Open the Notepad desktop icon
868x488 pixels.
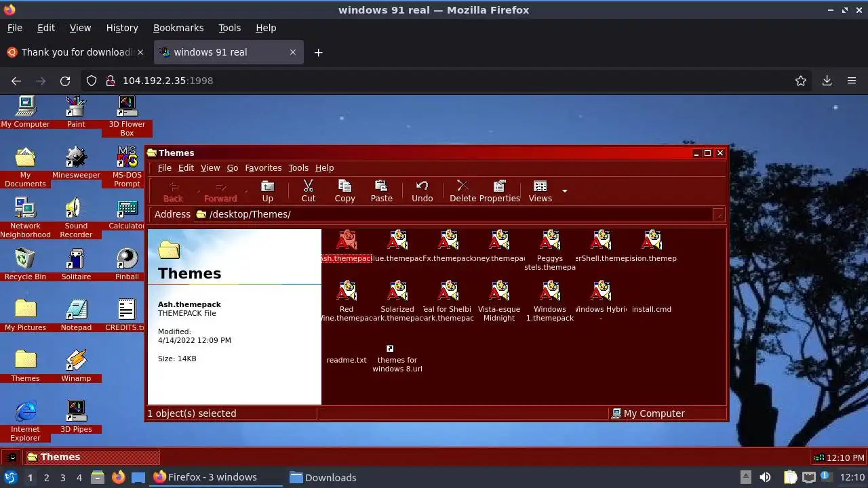(76, 315)
